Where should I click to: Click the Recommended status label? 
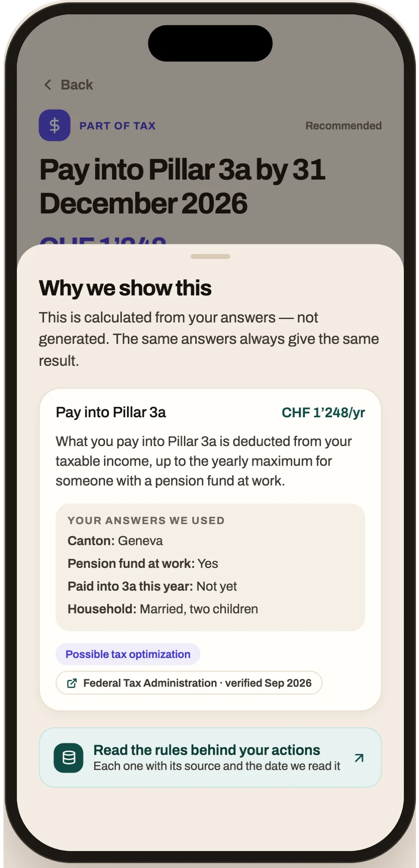(x=343, y=126)
